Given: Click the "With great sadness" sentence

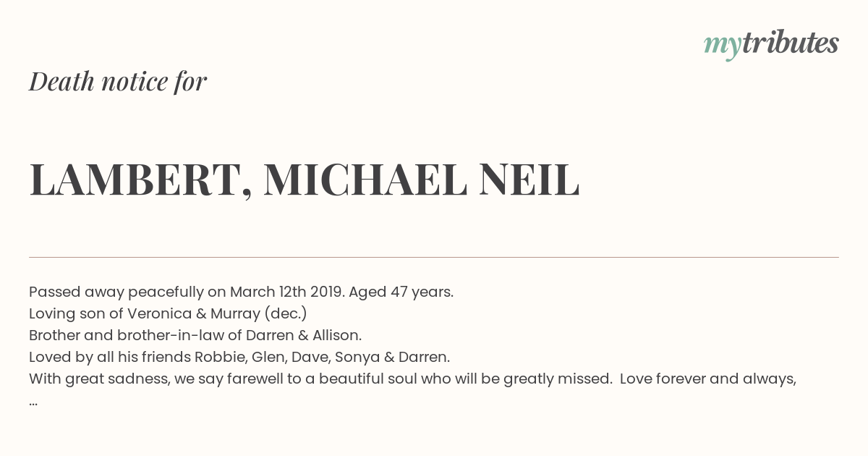Looking at the screenshot, I should pyautogui.click(x=320, y=379).
